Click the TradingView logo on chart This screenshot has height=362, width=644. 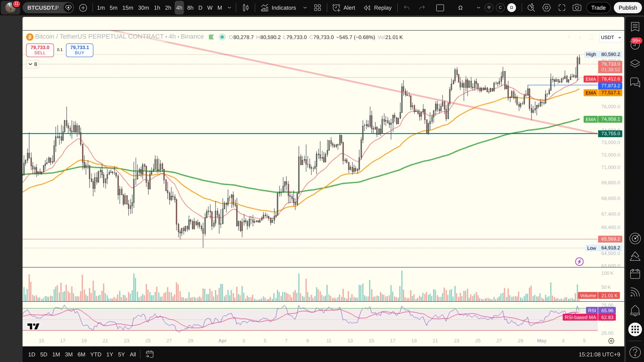click(33, 326)
